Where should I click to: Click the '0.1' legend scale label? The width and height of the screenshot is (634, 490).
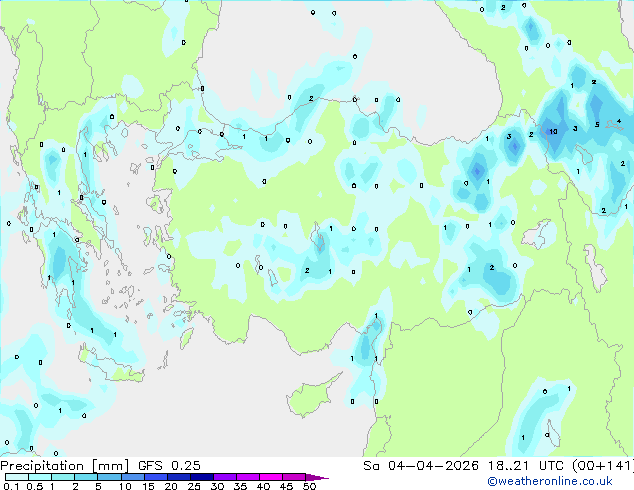tap(11, 486)
